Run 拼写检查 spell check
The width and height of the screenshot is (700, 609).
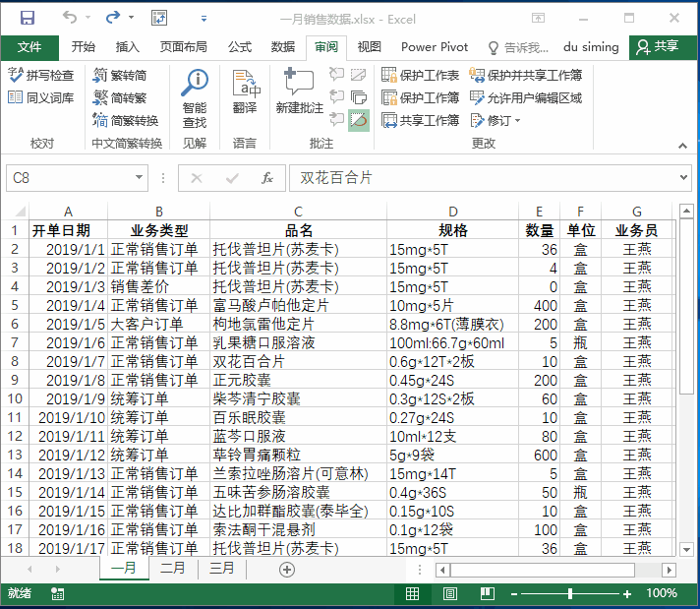point(40,75)
